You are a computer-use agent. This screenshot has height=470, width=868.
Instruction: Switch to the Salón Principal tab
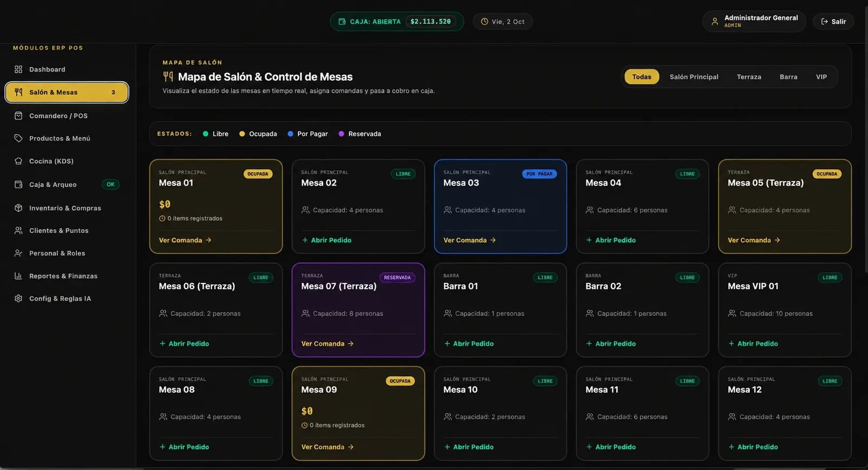694,77
